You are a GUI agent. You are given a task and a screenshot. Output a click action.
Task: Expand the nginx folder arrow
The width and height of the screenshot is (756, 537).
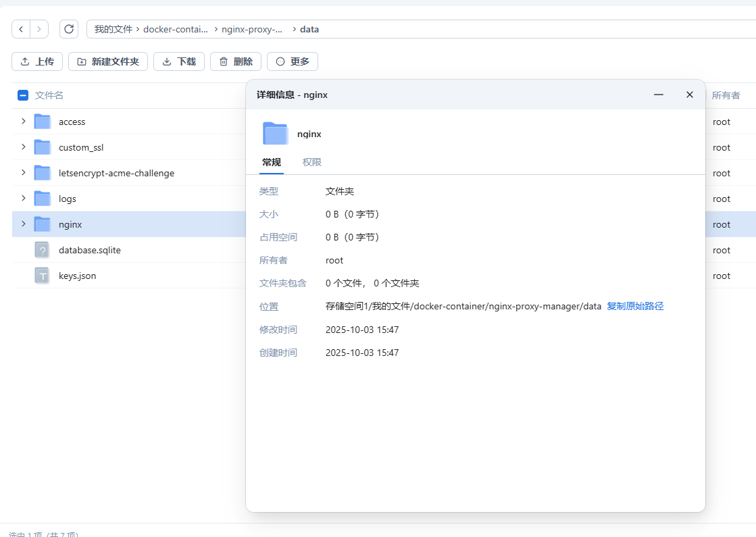point(23,224)
